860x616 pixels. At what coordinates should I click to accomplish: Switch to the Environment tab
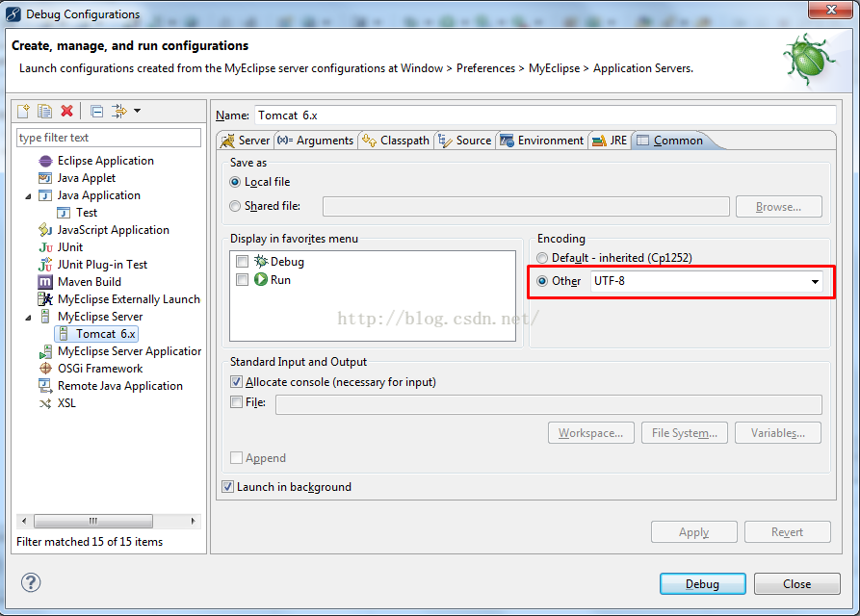tap(542, 141)
